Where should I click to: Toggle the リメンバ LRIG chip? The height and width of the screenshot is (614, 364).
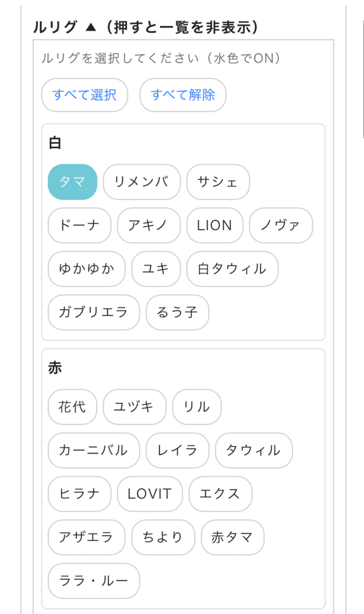pos(142,182)
